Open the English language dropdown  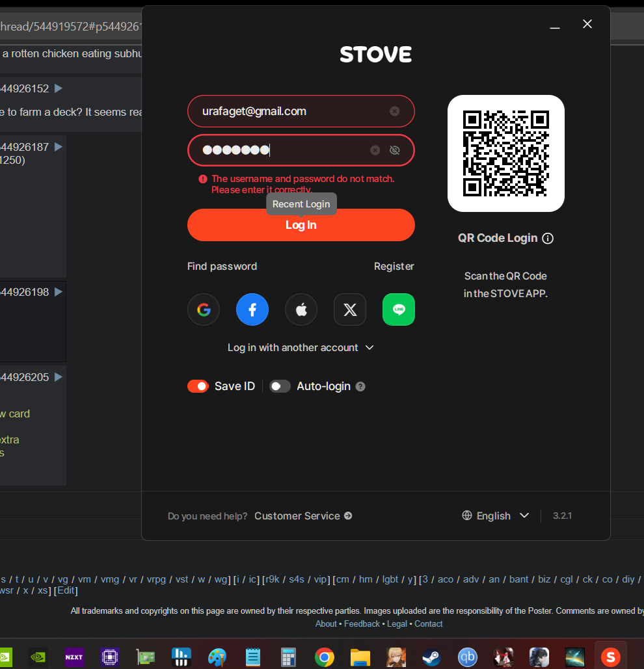pos(496,516)
